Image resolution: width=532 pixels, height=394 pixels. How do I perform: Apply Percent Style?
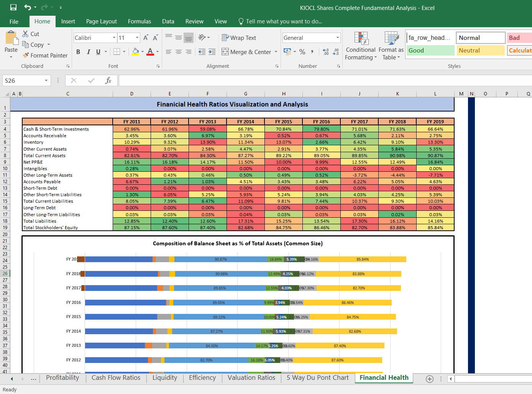pos(302,52)
